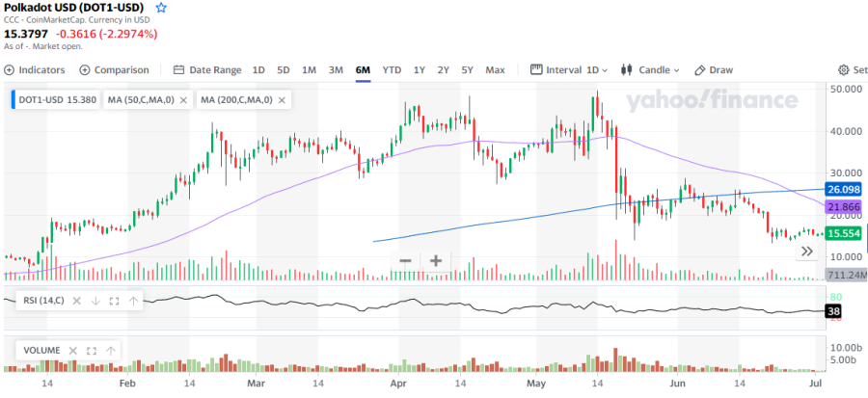Select the 1D date range

(258, 70)
